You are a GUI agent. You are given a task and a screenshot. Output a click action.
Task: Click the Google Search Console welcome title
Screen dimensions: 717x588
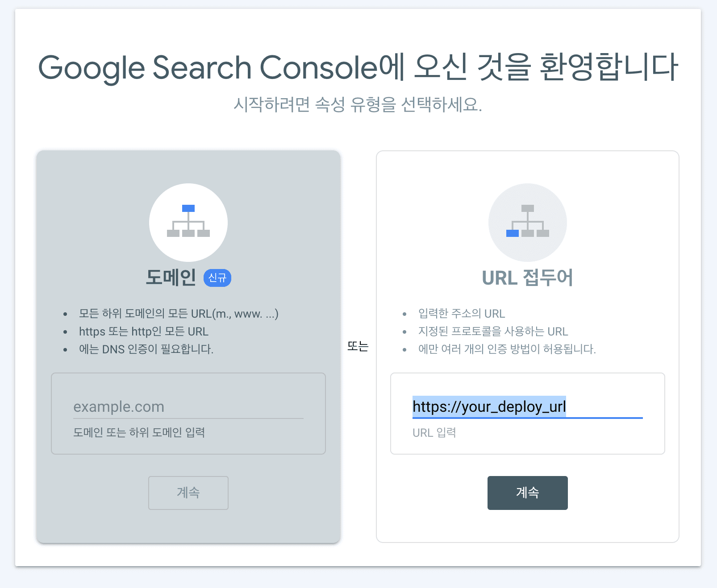click(x=358, y=67)
